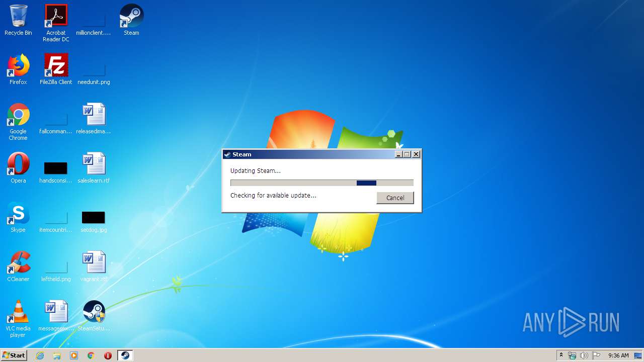Switch to Steam taskbar button

tap(125, 355)
